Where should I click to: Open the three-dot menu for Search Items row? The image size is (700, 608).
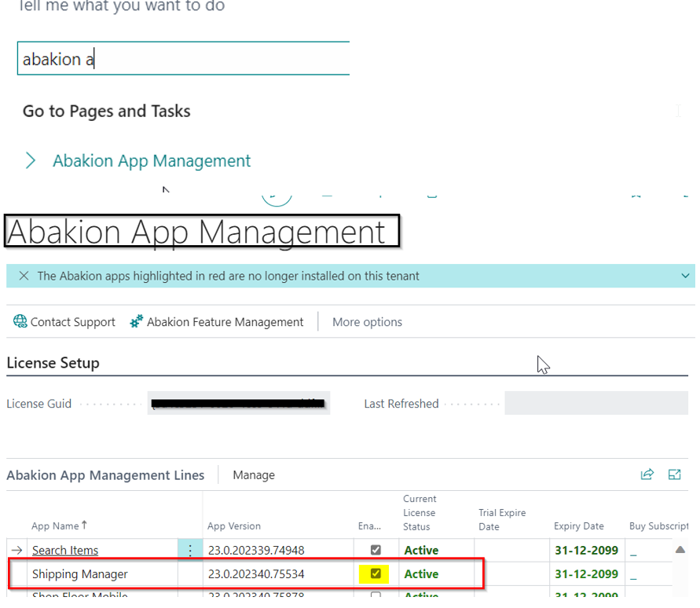point(190,550)
